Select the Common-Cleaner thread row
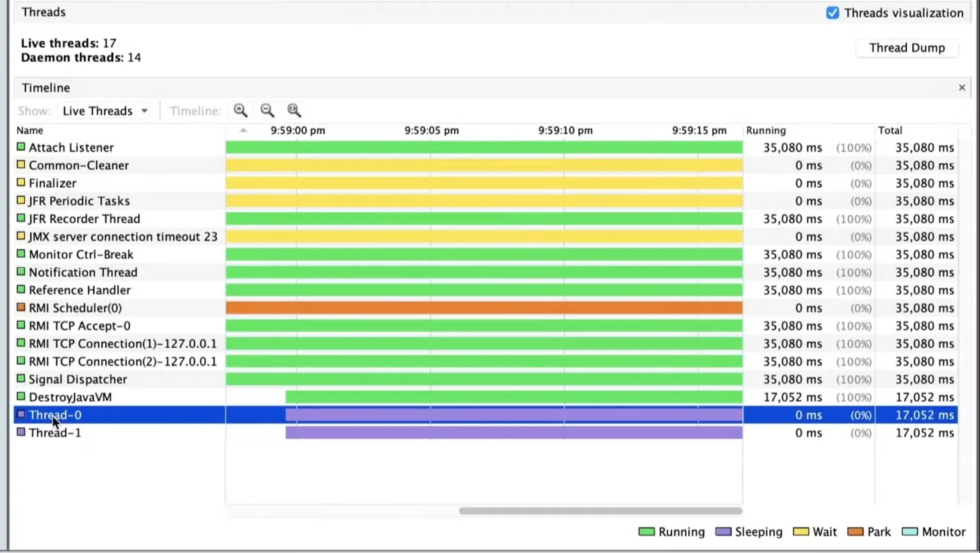This screenshot has width=980, height=553. point(486,165)
